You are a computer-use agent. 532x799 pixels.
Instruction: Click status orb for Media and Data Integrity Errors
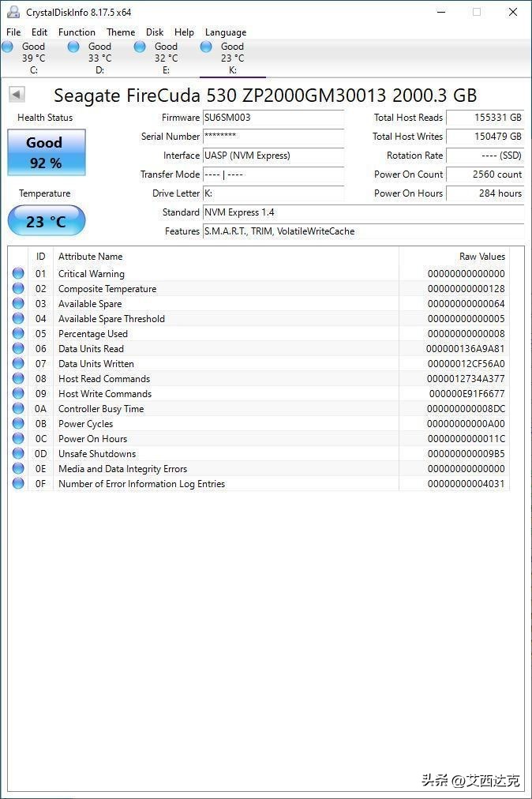[x=18, y=469]
